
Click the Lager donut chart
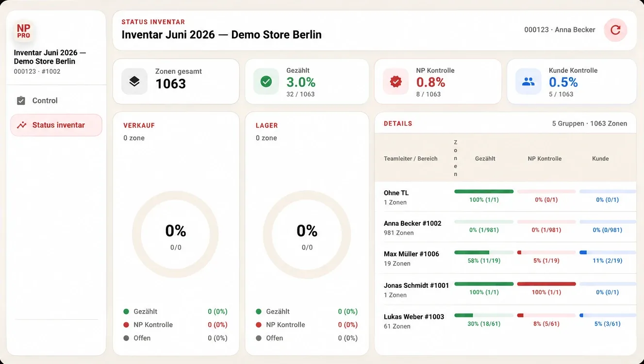(x=307, y=235)
